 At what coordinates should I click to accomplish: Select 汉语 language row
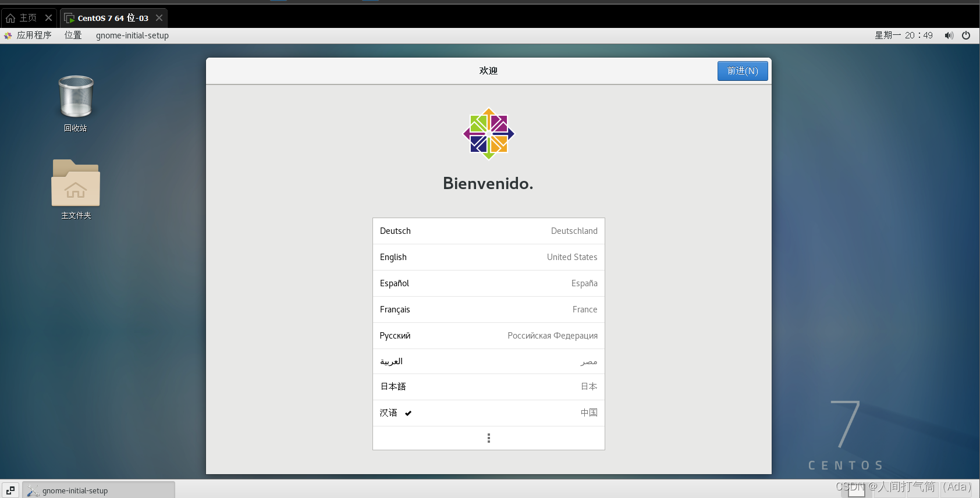click(x=489, y=413)
